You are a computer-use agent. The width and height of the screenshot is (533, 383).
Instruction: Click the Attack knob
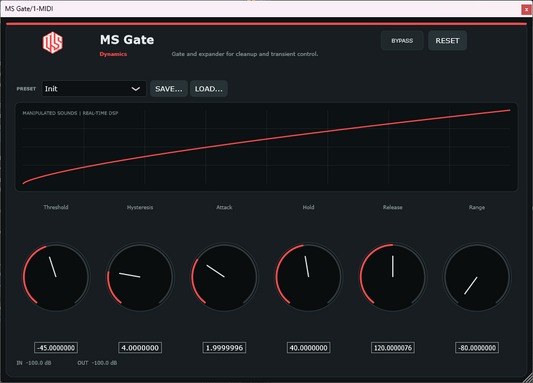(224, 277)
